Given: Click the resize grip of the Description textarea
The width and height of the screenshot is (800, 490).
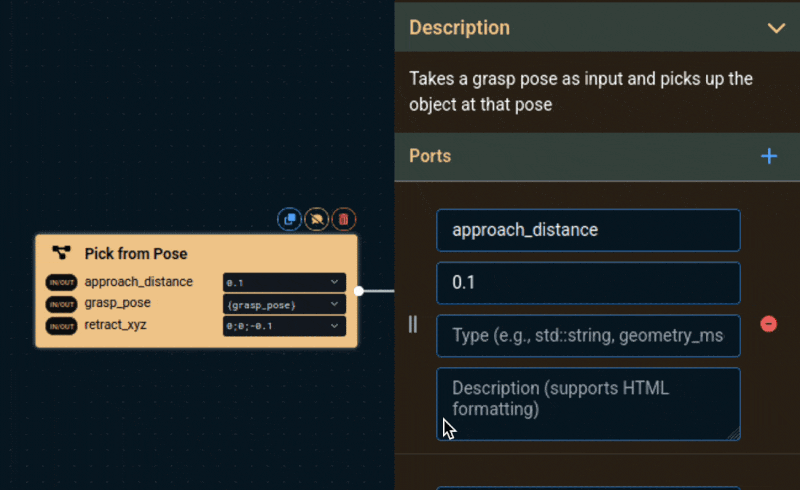Looking at the screenshot, I should [x=734, y=434].
